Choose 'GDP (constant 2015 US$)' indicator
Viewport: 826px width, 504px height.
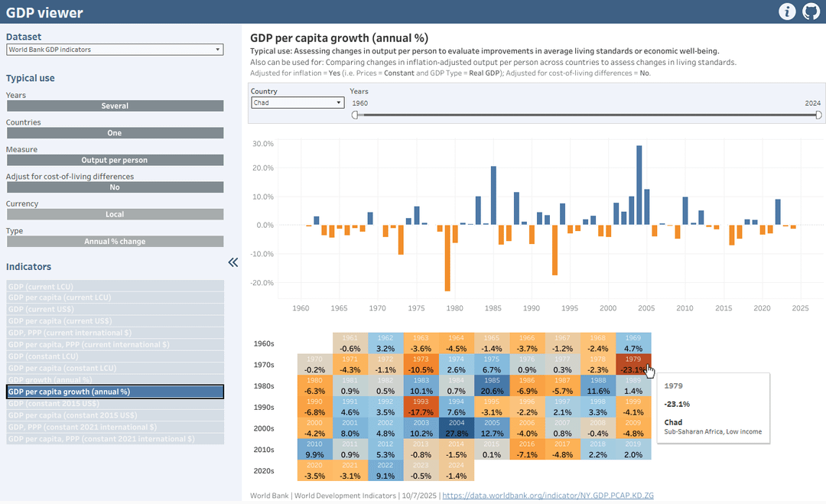[x=115, y=404]
